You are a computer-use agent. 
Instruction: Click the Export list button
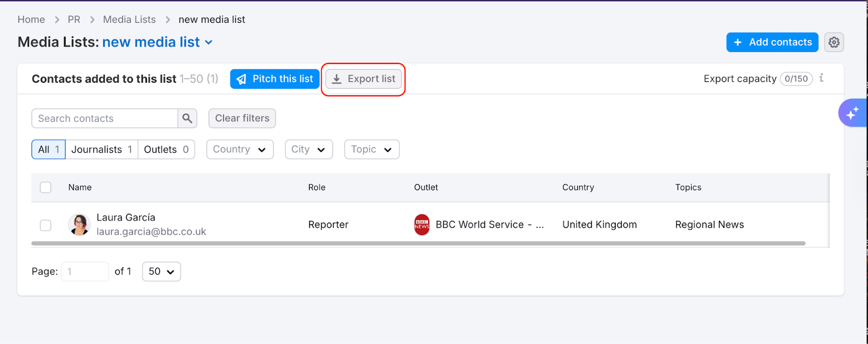click(363, 79)
